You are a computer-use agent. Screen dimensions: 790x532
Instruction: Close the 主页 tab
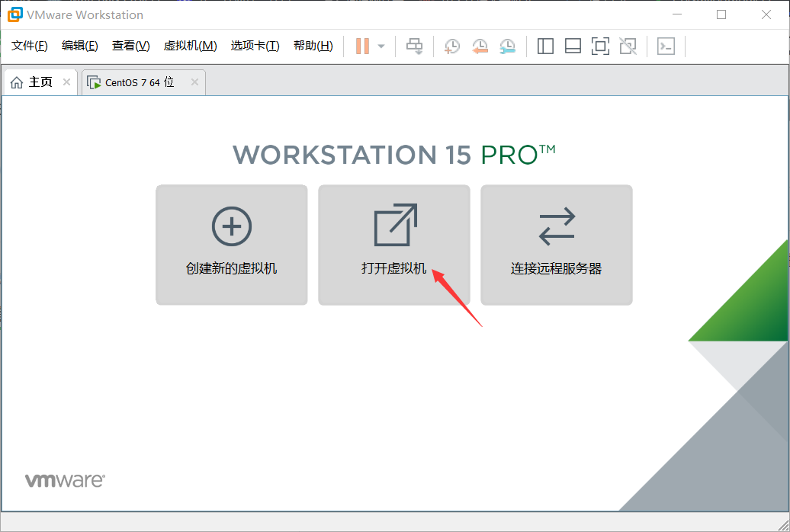click(66, 82)
